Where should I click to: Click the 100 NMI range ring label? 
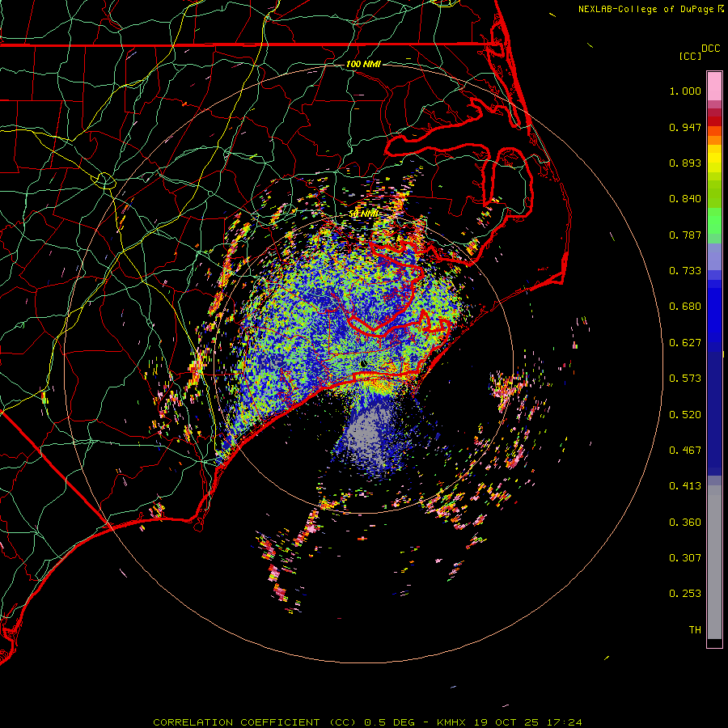[x=363, y=64]
